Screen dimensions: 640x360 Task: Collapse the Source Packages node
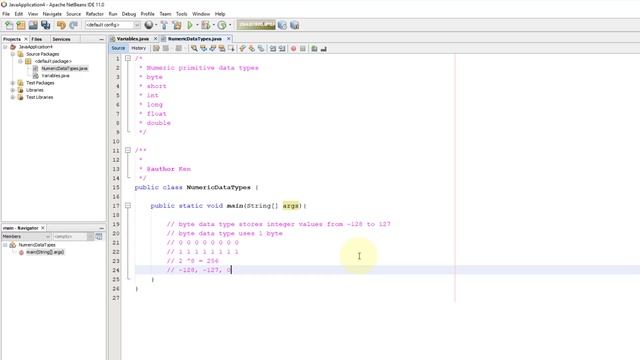(13, 54)
